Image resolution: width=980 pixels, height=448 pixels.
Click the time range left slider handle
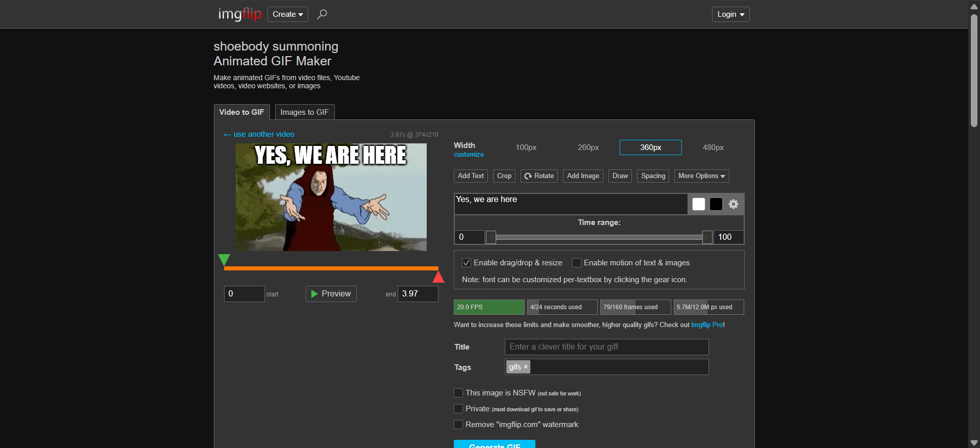pyautogui.click(x=491, y=237)
